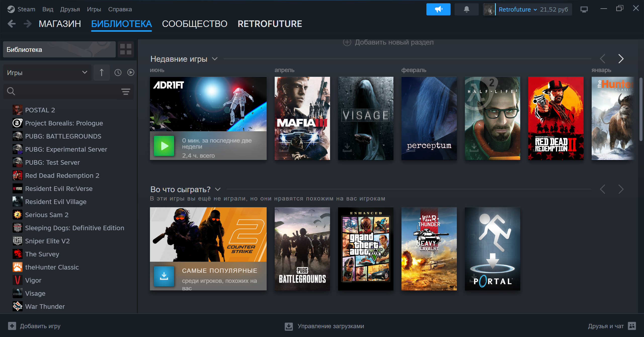Toggle the recent activity clock filter

tap(118, 73)
